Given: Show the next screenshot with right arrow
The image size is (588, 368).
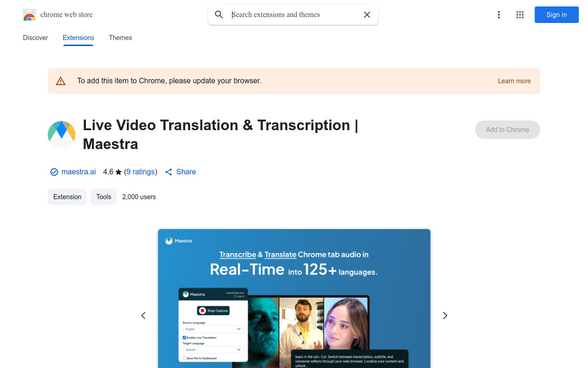Looking at the screenshot, I should pos(445,316).
